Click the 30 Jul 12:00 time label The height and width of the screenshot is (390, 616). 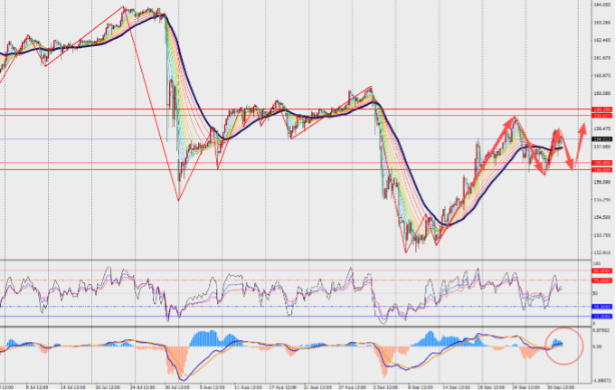click(176, 387)
